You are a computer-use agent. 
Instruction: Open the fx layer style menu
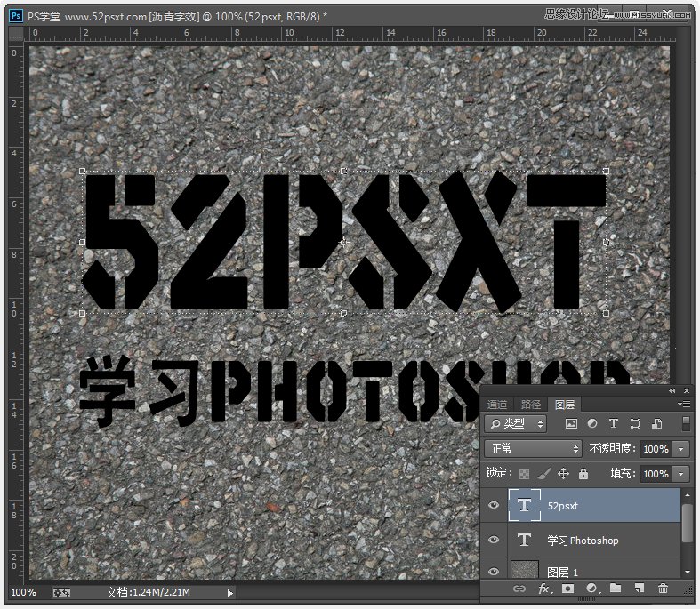click(x=545, y=589)
